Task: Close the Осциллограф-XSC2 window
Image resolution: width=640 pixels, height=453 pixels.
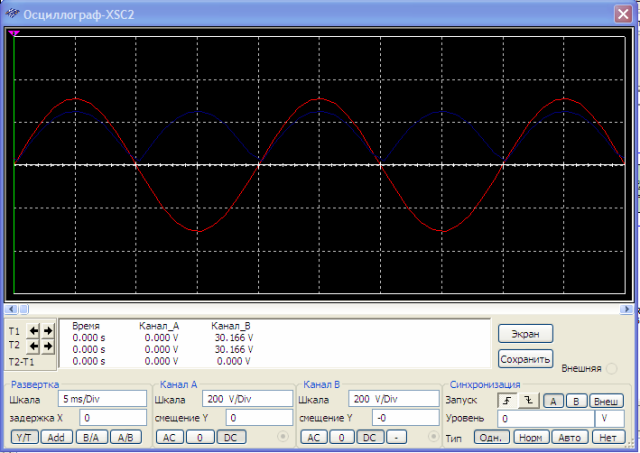Action: 623,14
